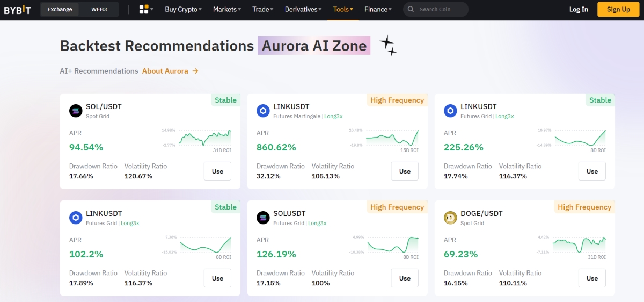Click the DOGE/USDT coin icon
Image resolution: width=644 pixels, height=302 pixels.
pos(450,218)
